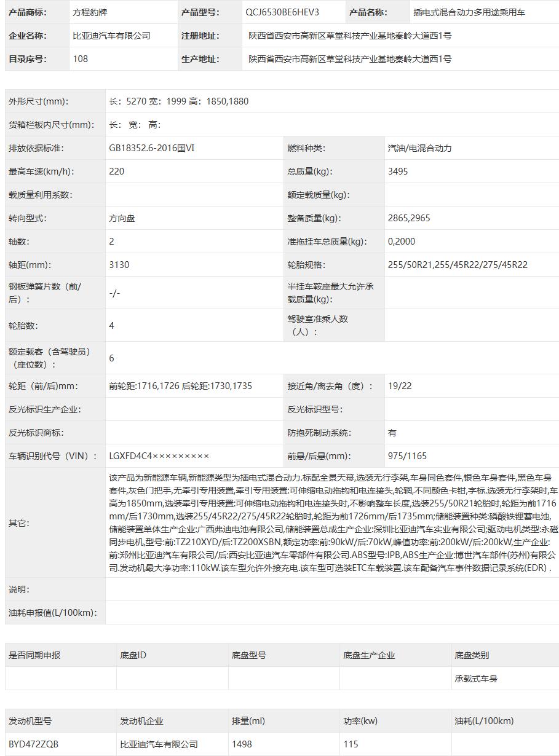Screen dimensions: 559x756
Task: Select top speed value 220
Action: (116, 171)
